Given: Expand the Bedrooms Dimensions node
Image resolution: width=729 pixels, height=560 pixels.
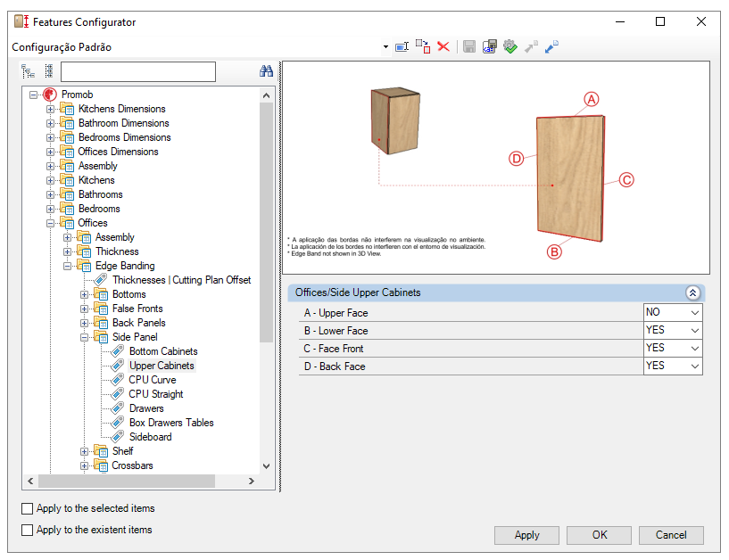Looking at the screenshot, I should click(x=50, y=137).
